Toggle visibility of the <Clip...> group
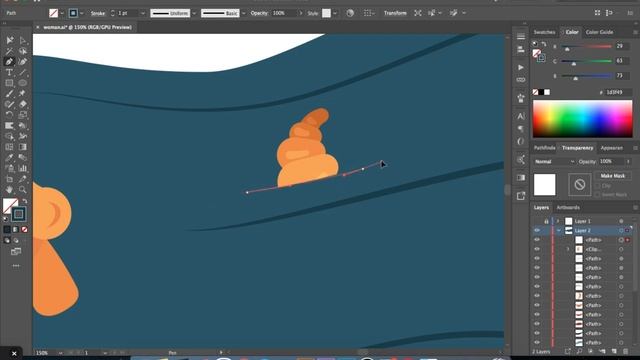 537,249
